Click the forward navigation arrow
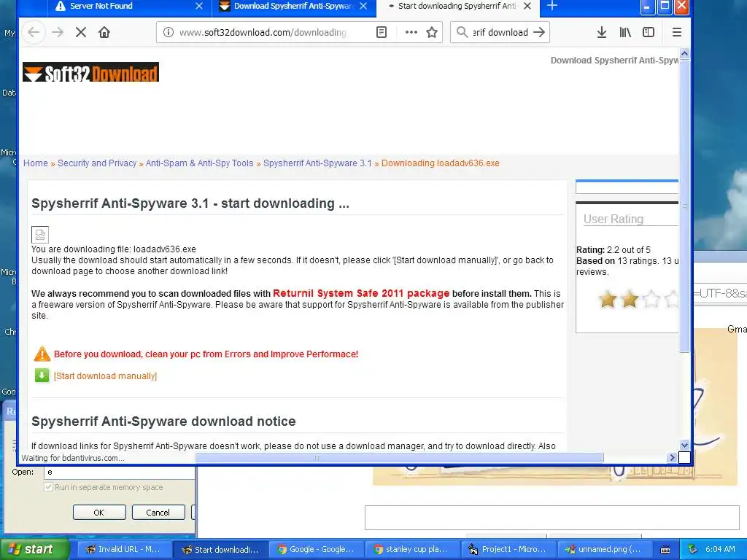The image size is (747, 560). [57, 32]
